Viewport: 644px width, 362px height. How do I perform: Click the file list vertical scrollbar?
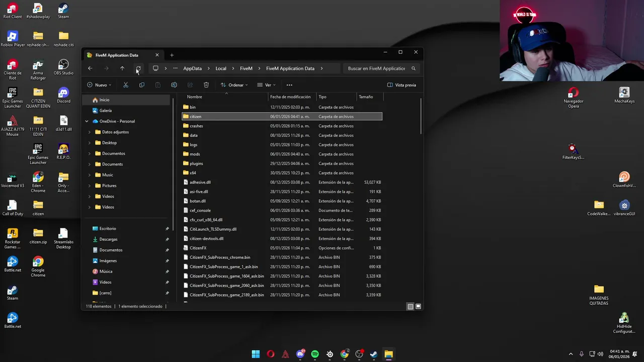[421, 117]
